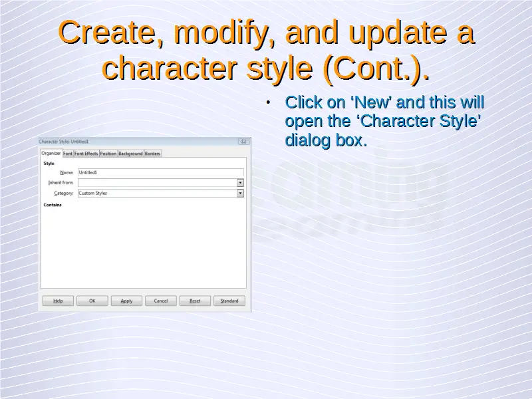Click the bullet text about clicking New

(384, 122)
